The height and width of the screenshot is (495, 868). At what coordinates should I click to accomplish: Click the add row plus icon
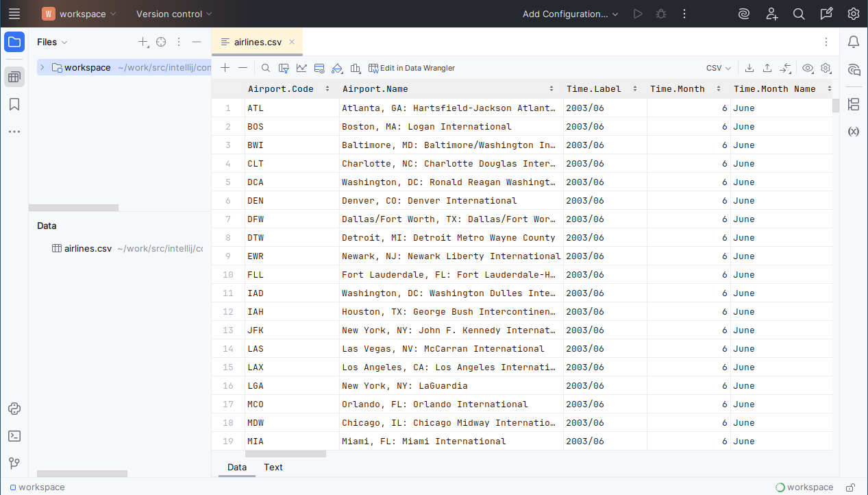[x=225, y=68]
